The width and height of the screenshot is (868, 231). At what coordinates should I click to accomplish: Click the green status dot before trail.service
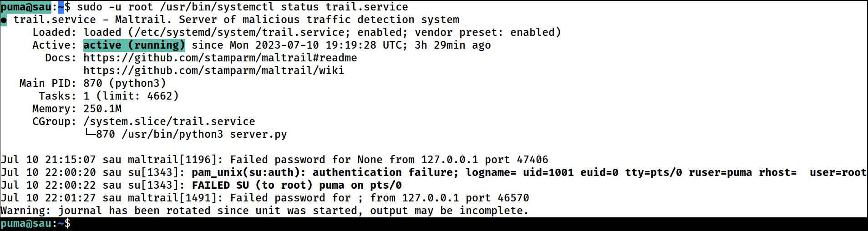tap(4, 20)
